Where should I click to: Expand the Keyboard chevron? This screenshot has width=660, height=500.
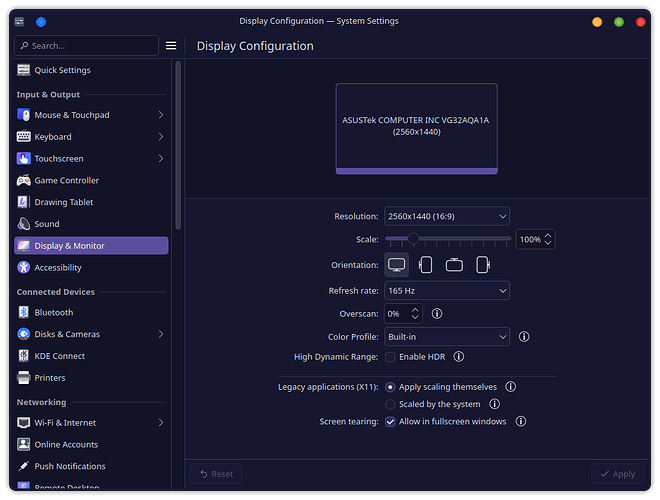(161, 137)
